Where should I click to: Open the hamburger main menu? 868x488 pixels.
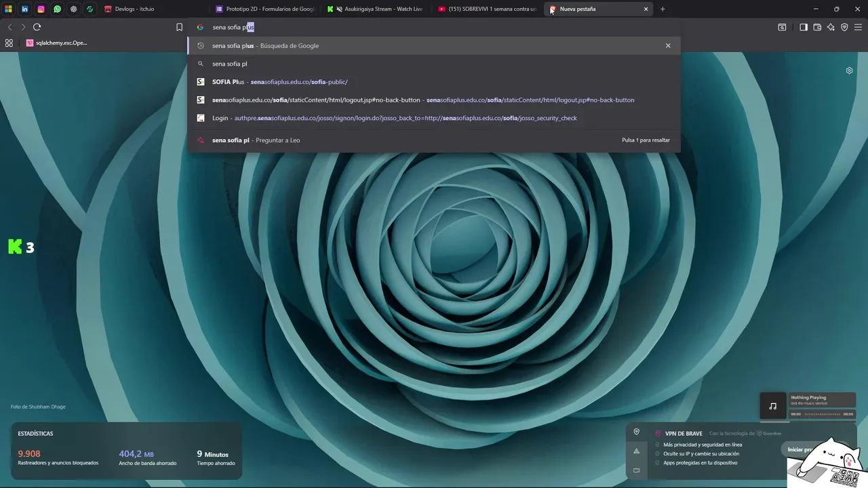859,27
